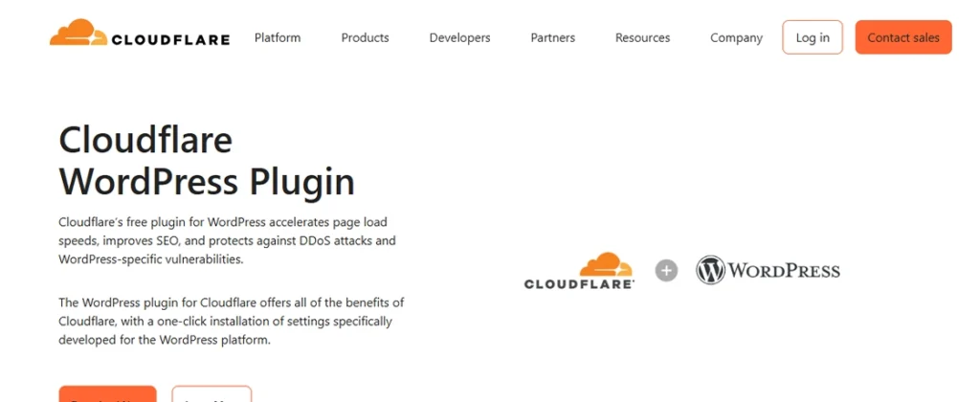This screenshot has width=980, height=402.
Task: Open the Platform menu
Action: click(278, 37)
